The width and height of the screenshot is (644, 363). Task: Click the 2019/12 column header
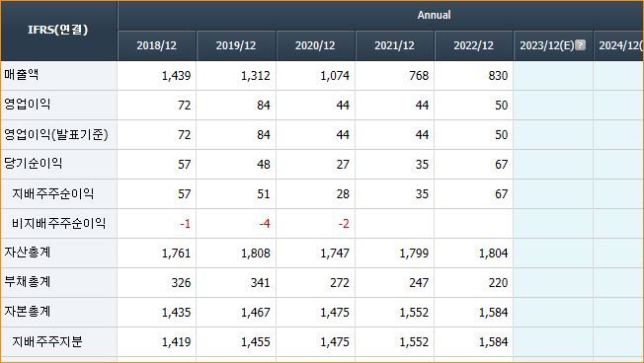pyautogui.click(x=236, y=45)
